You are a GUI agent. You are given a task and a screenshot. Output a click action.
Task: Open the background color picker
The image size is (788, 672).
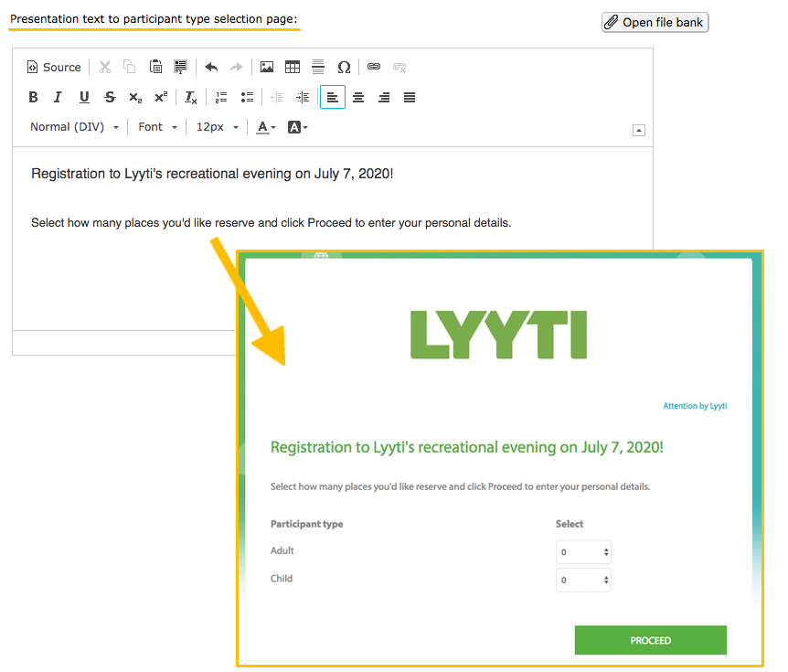coord(297,127)
